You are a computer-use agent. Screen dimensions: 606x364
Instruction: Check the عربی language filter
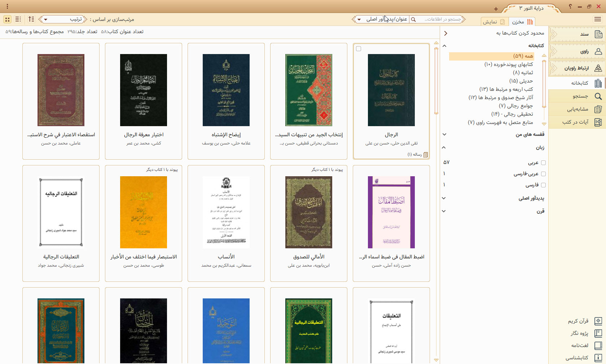click(543, 163)
